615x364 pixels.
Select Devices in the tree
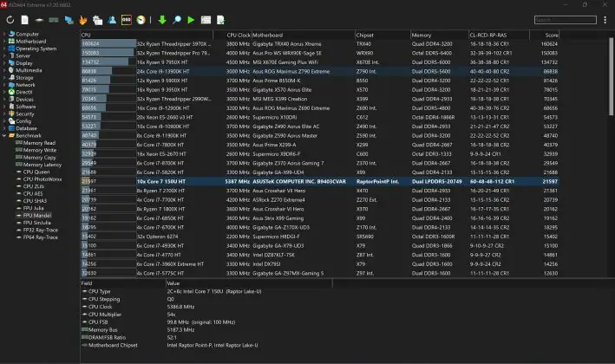24,100
